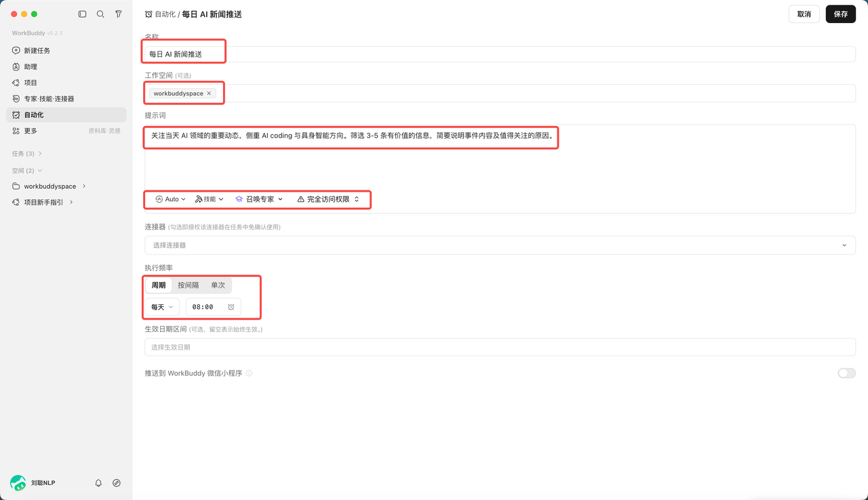Toggle the sidebar panel icon
Screen dimensions: 868x500
point(83,14)
